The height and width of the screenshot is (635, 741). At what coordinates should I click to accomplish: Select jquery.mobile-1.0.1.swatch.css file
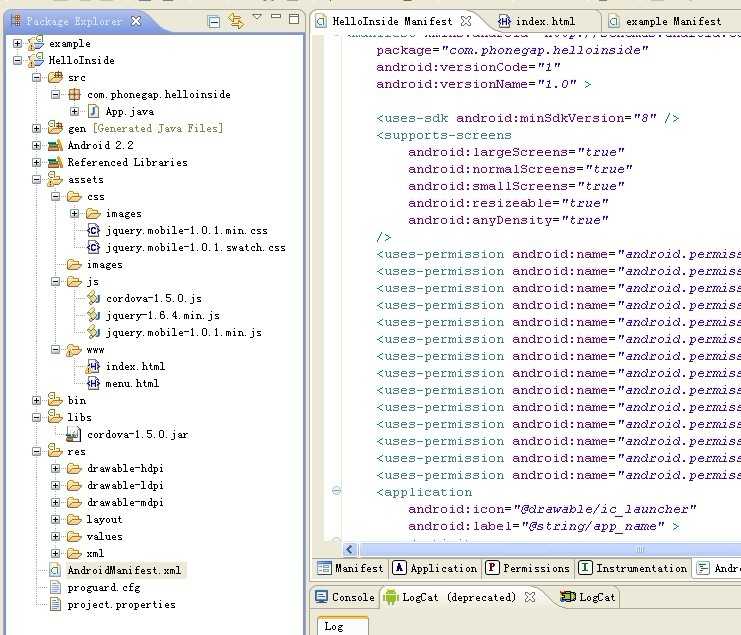(x=196, y=248)
